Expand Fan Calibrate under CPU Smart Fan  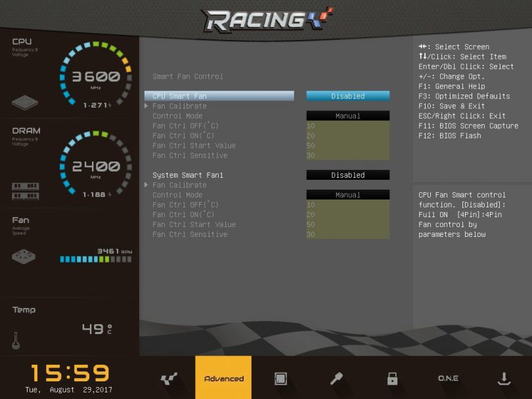179,106
